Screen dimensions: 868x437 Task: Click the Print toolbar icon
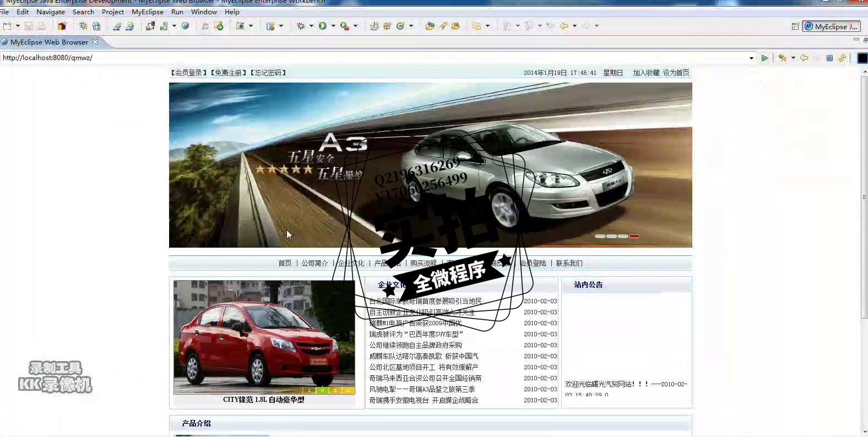[x=41, y=26]
